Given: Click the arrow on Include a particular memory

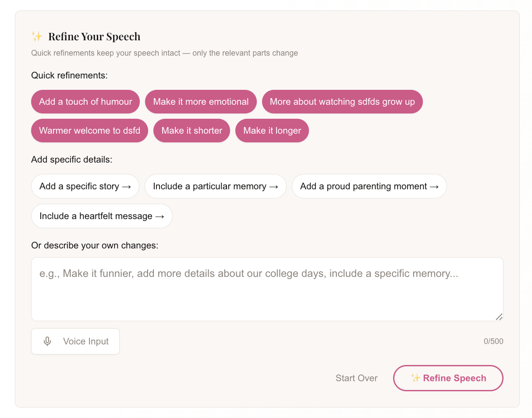Looking at the screenshot, I should pos(274,186).
